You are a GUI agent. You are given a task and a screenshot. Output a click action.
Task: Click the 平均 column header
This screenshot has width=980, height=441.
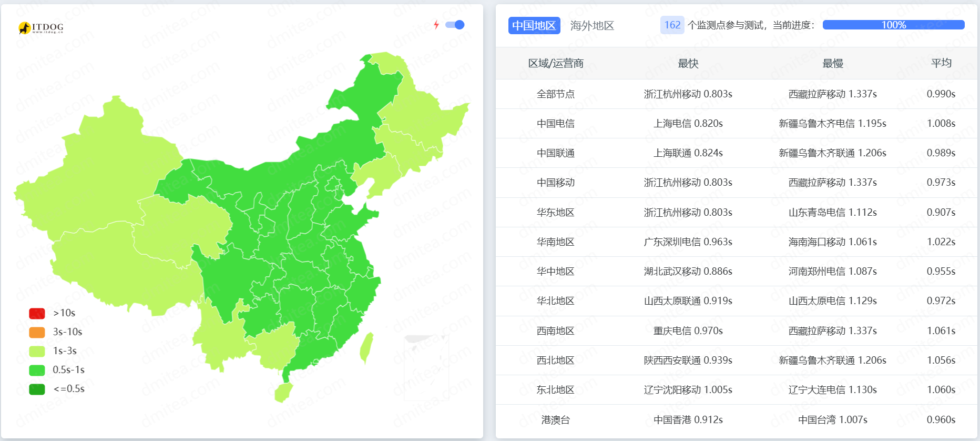tap(941, 63)
